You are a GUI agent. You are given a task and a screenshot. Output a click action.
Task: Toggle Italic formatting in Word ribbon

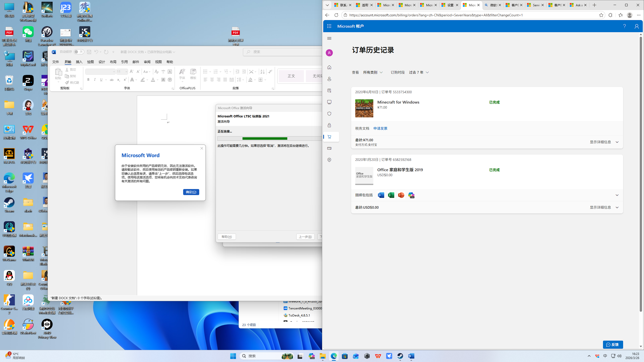click(95, 80)
